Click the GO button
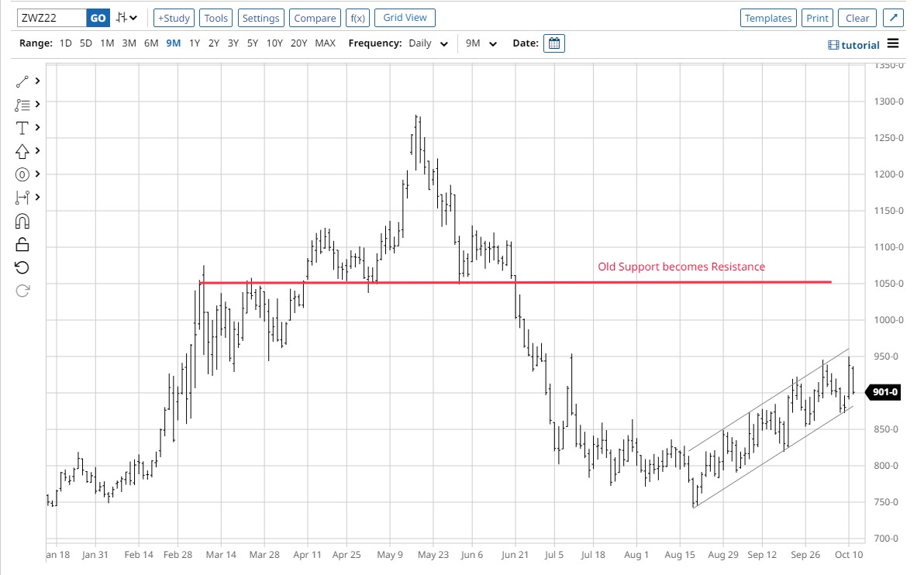 (98, 19)
